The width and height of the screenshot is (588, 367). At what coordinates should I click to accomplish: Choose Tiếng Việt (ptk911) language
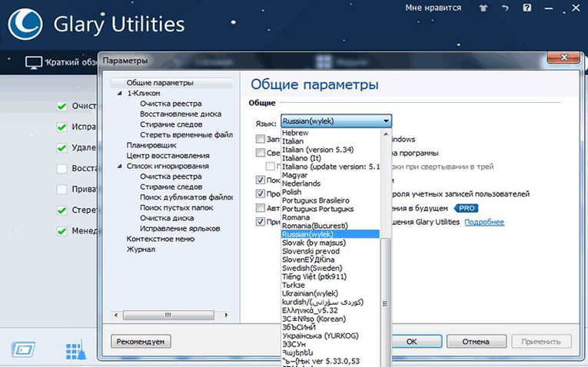point(314,276)
